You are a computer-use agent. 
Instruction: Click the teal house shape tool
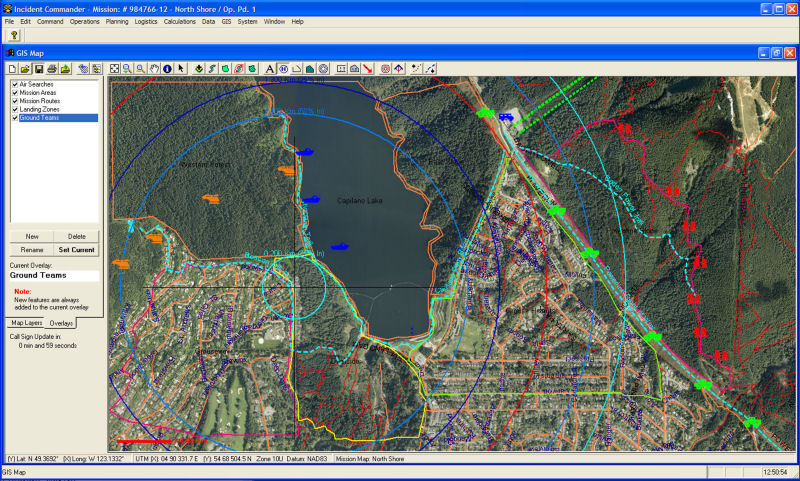click(x=310, y=68)
